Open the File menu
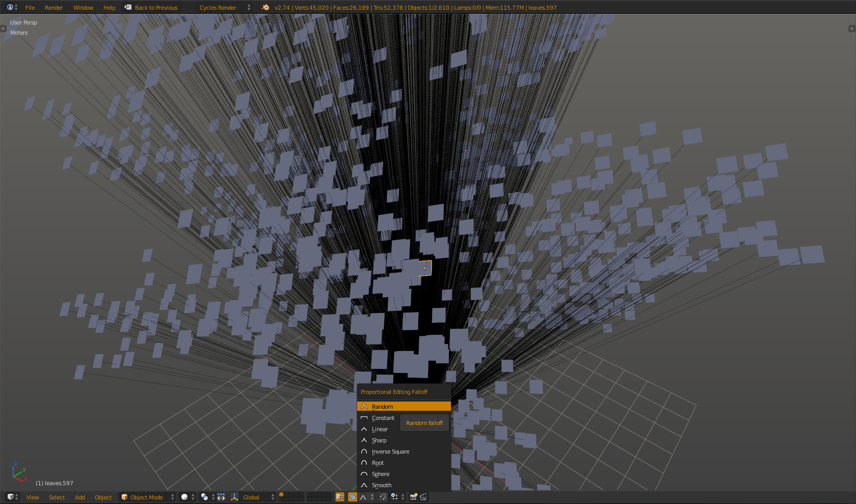Viewport: 856px width, 504px height. point(30,8)
